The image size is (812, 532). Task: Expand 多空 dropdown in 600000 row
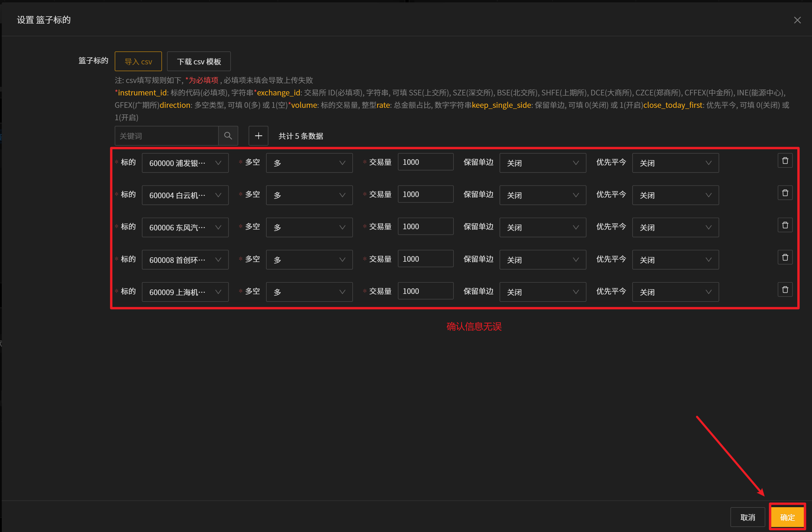(x=309, y=163)
